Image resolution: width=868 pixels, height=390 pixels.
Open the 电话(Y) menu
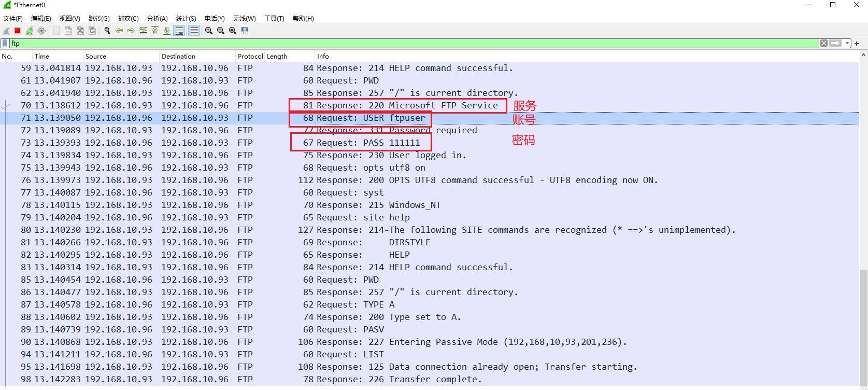tap(215, 18)
